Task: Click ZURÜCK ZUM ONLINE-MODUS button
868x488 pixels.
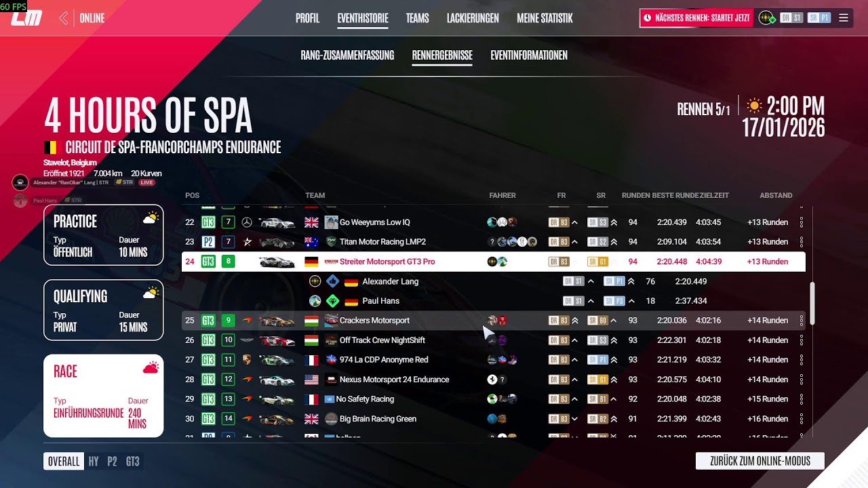Action: point(760,461)
